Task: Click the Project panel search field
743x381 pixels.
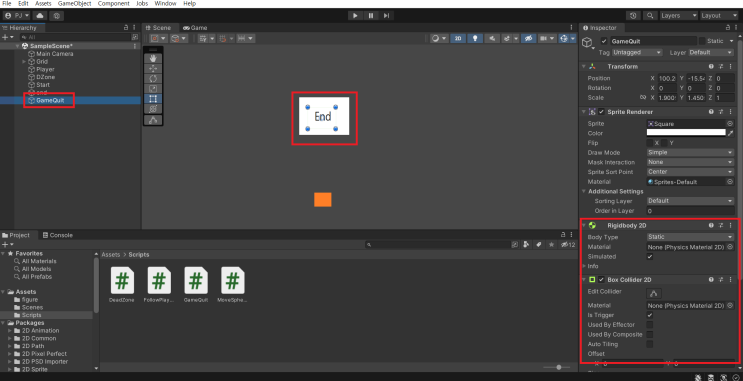Action: click(437, 245)
